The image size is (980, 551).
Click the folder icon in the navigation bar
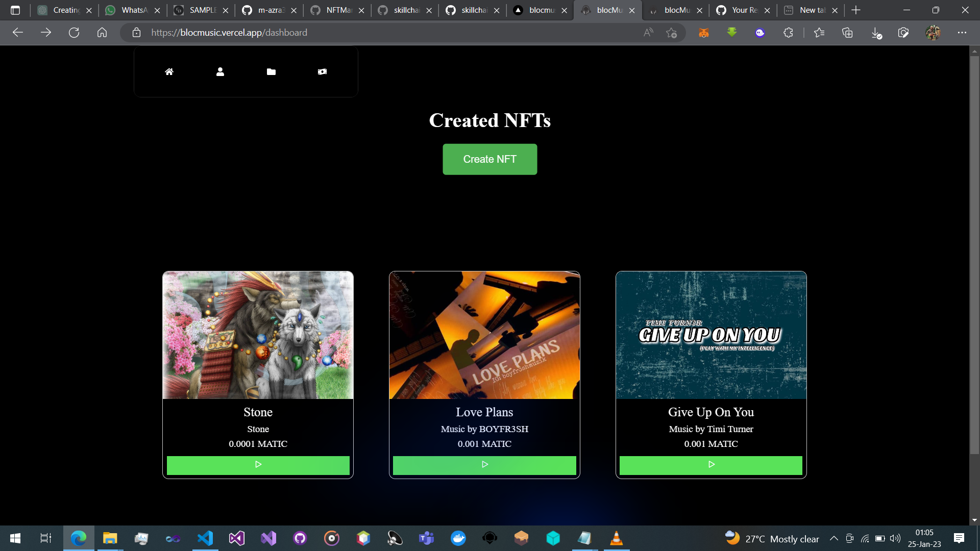[271, 71]
